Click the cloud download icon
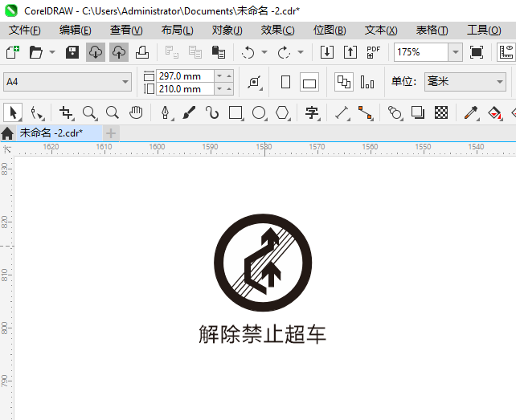The image size is (516, 420). (x=96, y=52)
